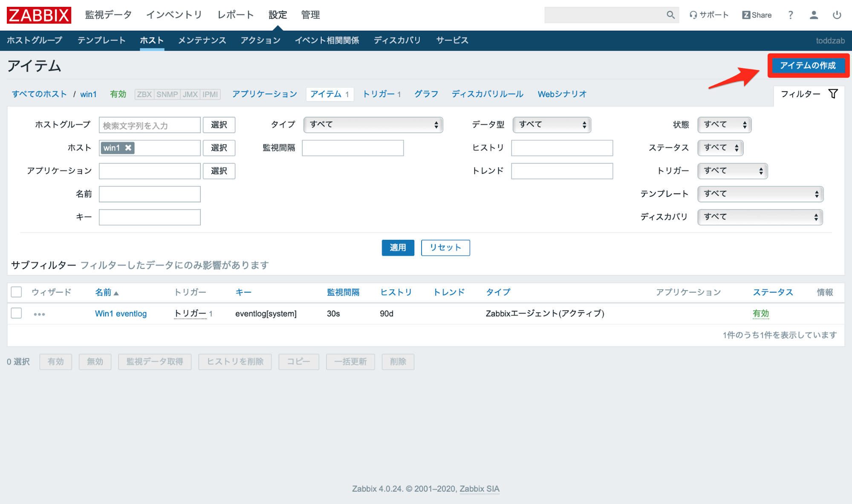Click 選択 next to ホストグループ field
Viewport: 852px width, 504px height.
[x=219, y=125]
